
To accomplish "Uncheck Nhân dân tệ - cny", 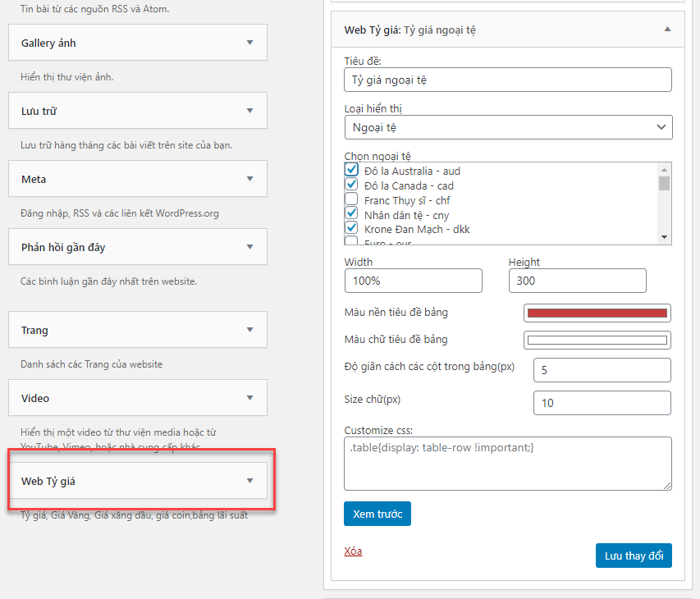I will (x=352, y=213).
